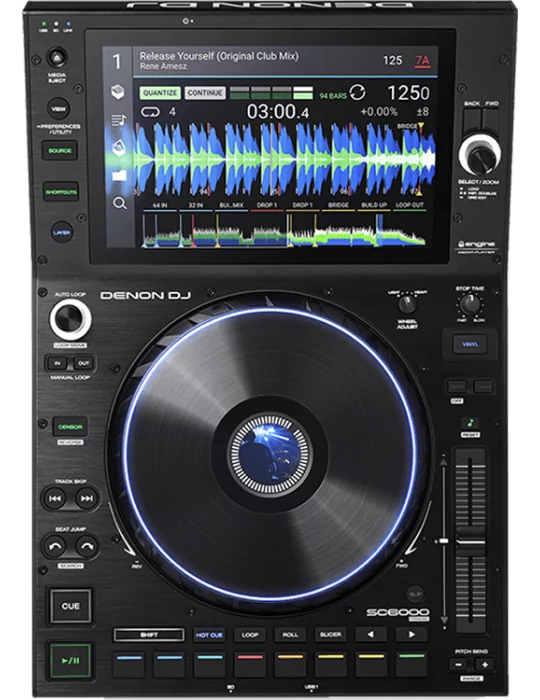The width and height of the screenshot is (540, 700).
Task: Beat jump forward arrow button
Action: (x=87, y=546)
